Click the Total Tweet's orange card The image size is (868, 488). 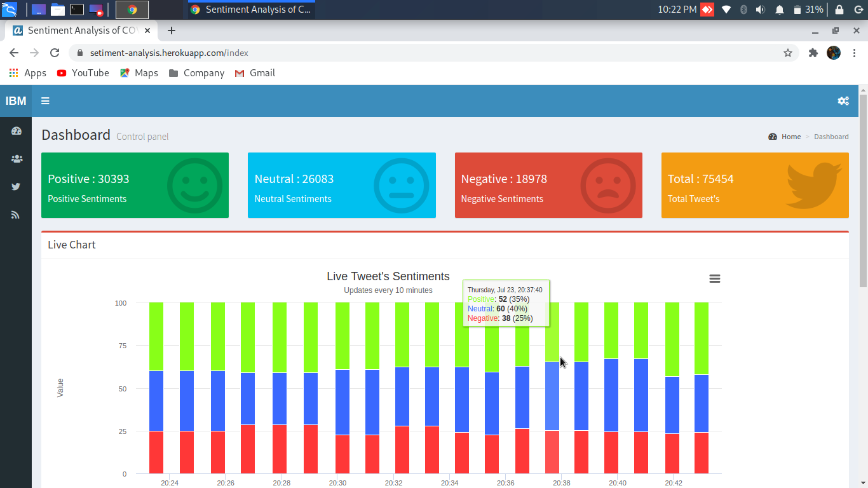pos(755,185)
